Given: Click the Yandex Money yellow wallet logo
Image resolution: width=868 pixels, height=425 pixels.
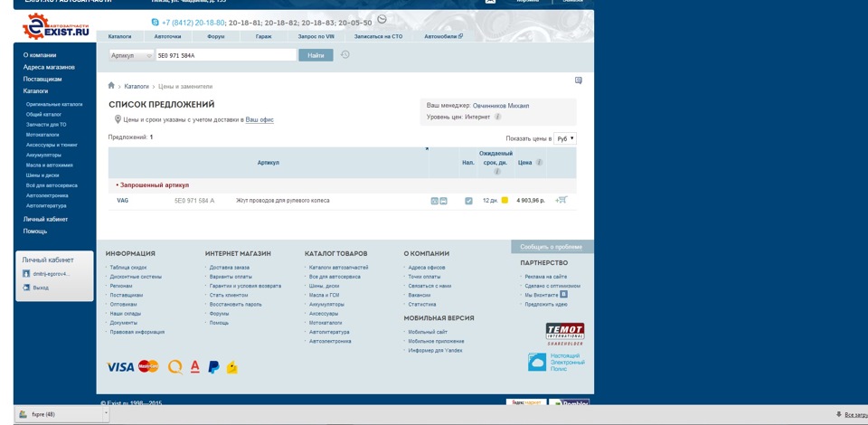Looking at the screenshot, I should 232,367.
